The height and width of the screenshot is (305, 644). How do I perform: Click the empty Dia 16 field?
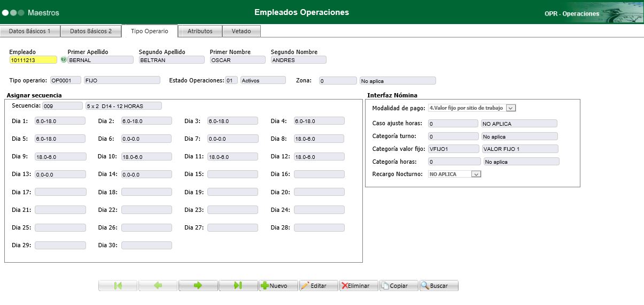[319, 174]
